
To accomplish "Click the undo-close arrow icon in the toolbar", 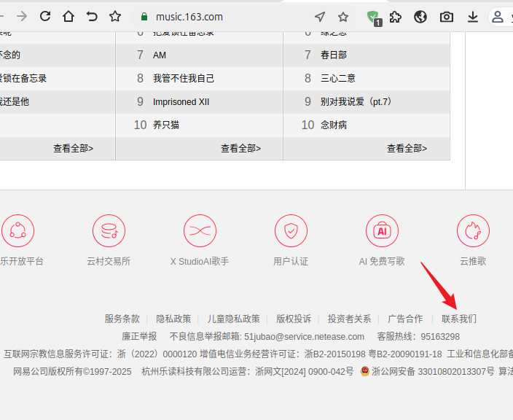I will tap(92, 16).
